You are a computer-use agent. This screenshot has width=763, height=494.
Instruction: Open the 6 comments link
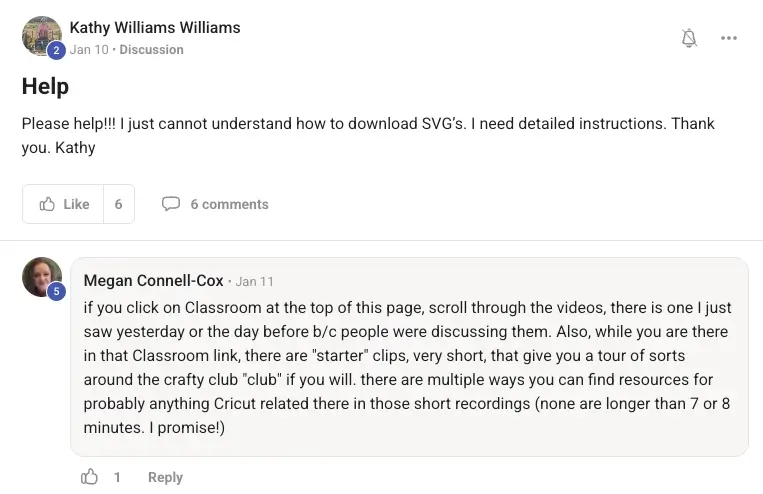pyautogui.click(x=229, y=204)
